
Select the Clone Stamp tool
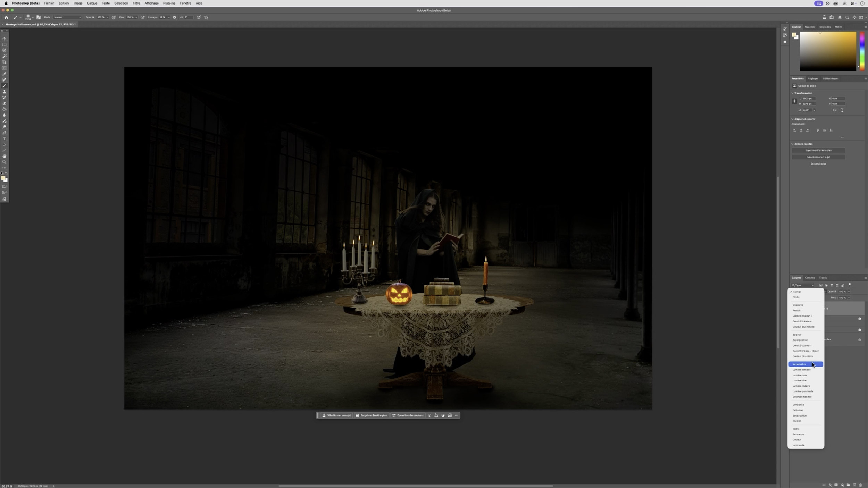[5, 92]
